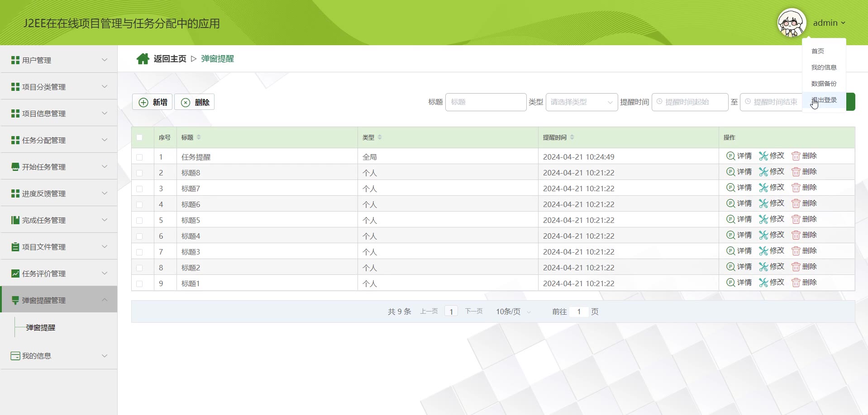Click the 弹窗提醒 breadcrumb text
868x415 pixels.
[218, 59]
